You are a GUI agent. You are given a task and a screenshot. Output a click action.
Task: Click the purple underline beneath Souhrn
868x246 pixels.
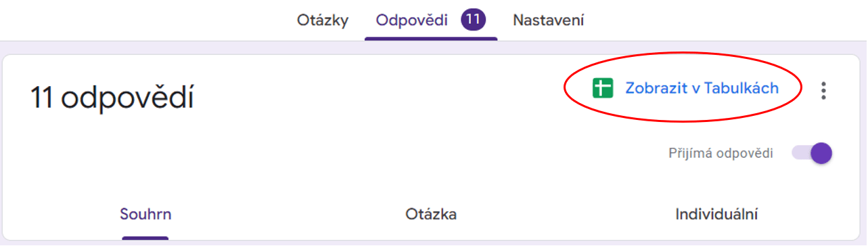[x=145, y=238]
